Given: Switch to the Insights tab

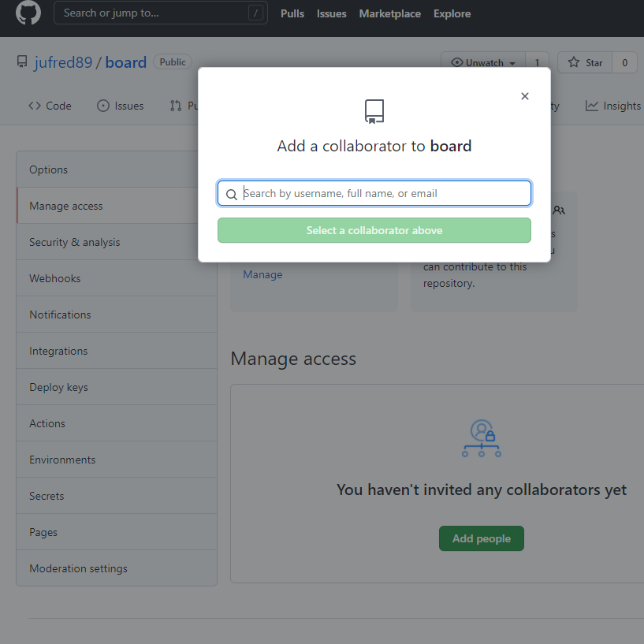Looking at the screenshot, I should 612,106.
